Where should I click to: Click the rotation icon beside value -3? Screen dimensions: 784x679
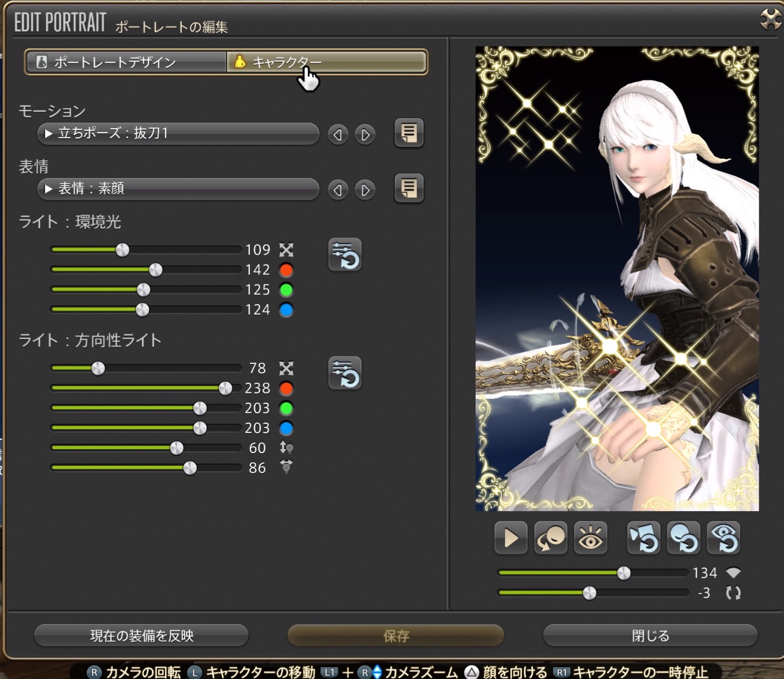tap(733, 593)
